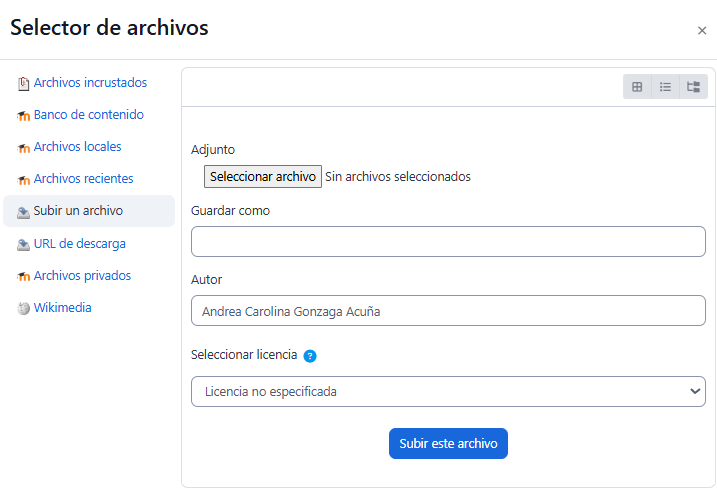
Task: Click the URL de descarga icon
Action: pyautogui.click(x=23, y=244)
